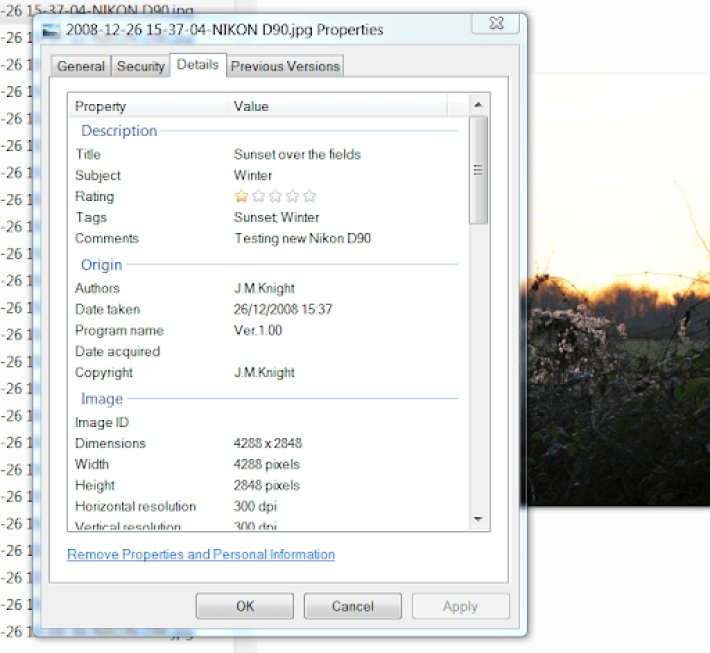
Task: Set rating to two stars
Action: (x=259, y=196)
